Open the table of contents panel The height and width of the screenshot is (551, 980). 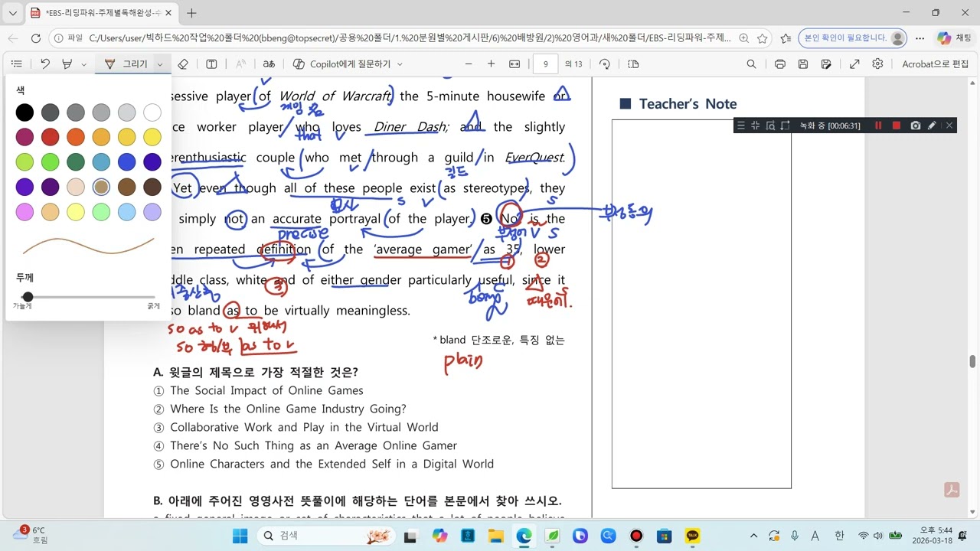tap(16, 64)
